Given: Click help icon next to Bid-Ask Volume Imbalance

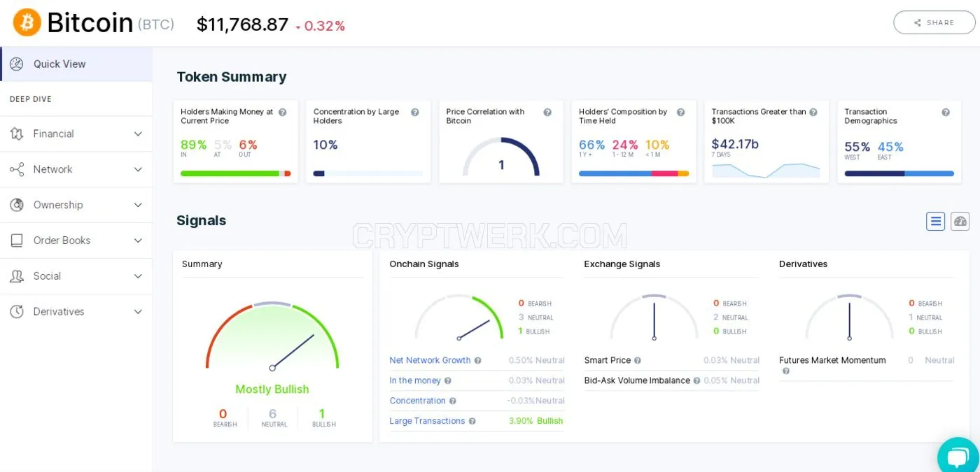Looking at the screenshot, I should 696,381.
